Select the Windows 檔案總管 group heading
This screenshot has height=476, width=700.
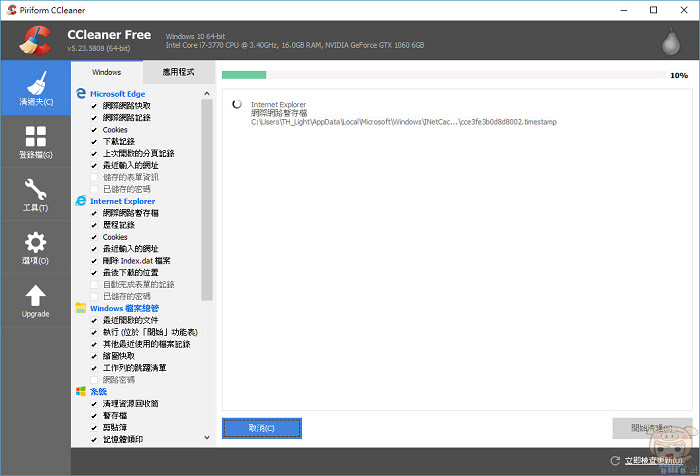pos(124,308)
